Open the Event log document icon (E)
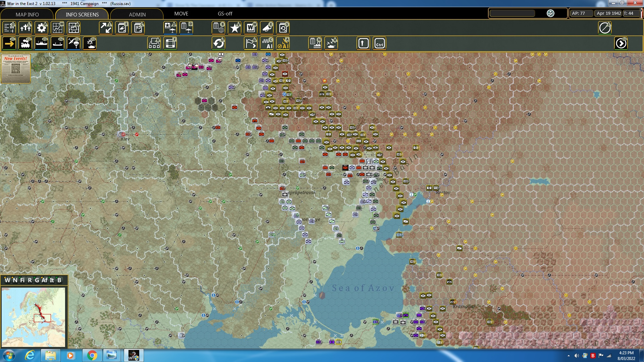 point(122,28)
